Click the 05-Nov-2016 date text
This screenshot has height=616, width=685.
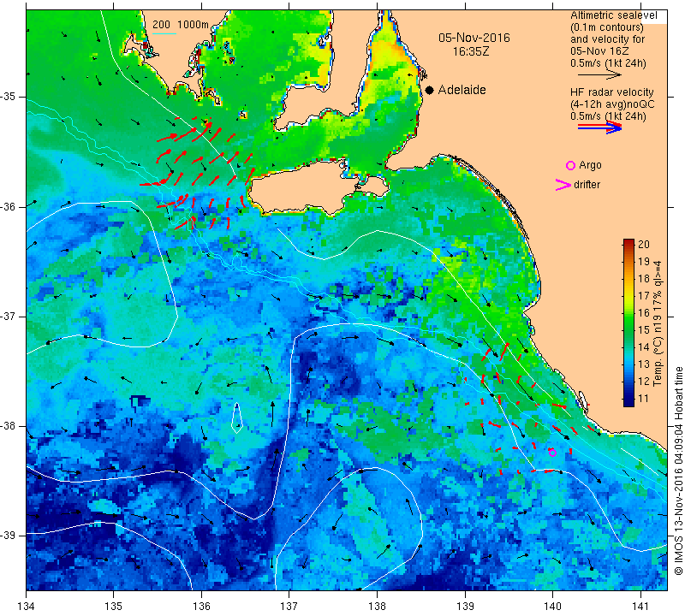(474, 38)
